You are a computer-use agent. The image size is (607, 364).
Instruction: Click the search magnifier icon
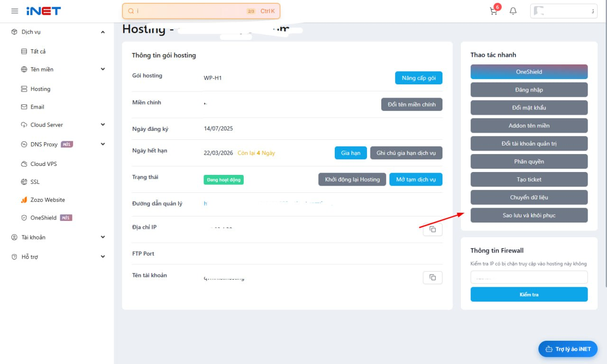pos(131,11)
